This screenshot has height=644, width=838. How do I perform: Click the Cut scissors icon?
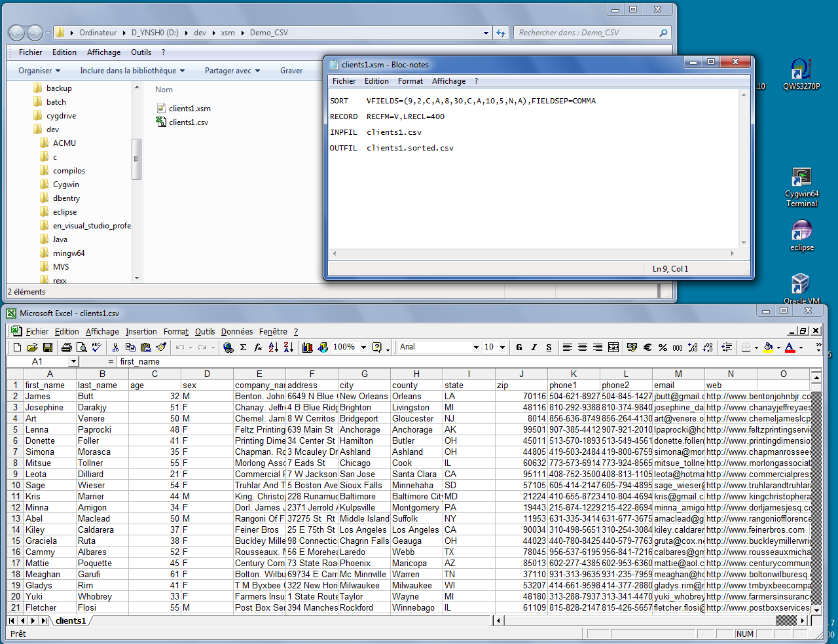[x=115, y=348]
